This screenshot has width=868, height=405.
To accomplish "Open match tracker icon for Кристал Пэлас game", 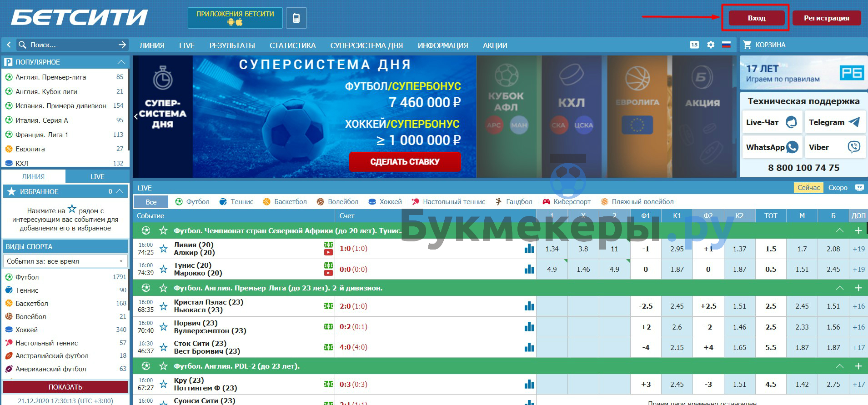I will pyautogui.click(x=328, y=306).
